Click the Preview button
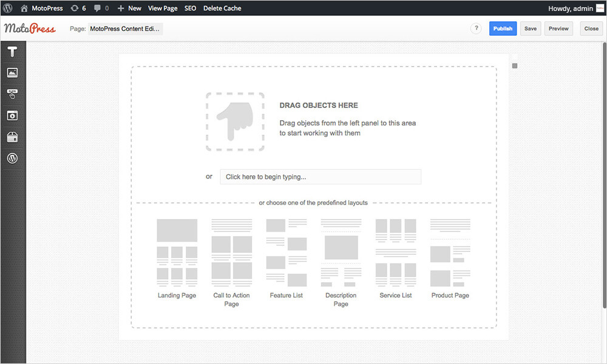 [558, 29]
